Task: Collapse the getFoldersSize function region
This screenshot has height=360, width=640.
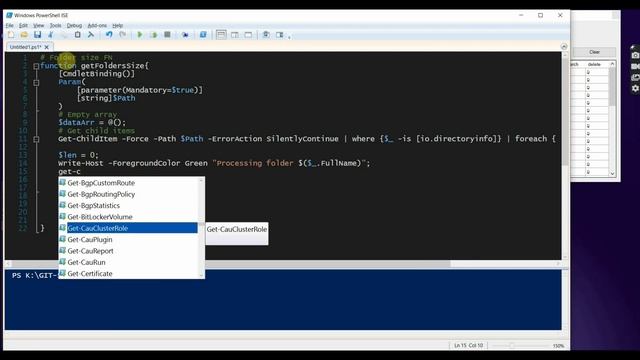Action: [36, 66]
